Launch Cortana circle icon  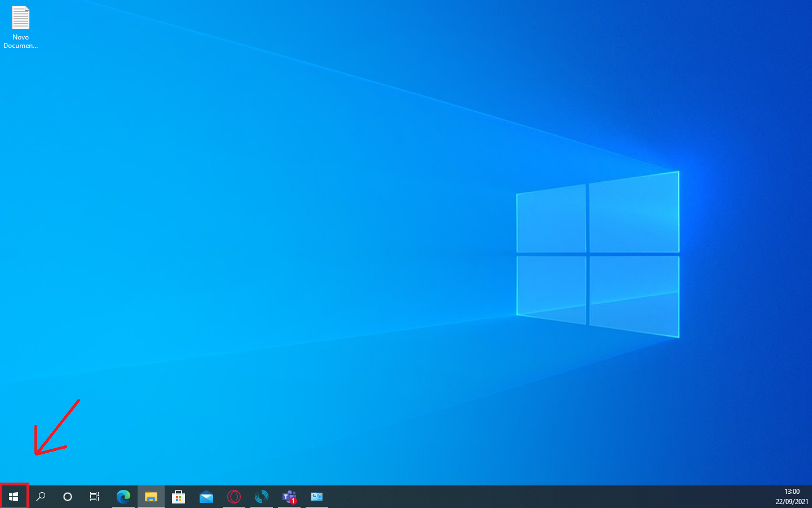(68, 497)
